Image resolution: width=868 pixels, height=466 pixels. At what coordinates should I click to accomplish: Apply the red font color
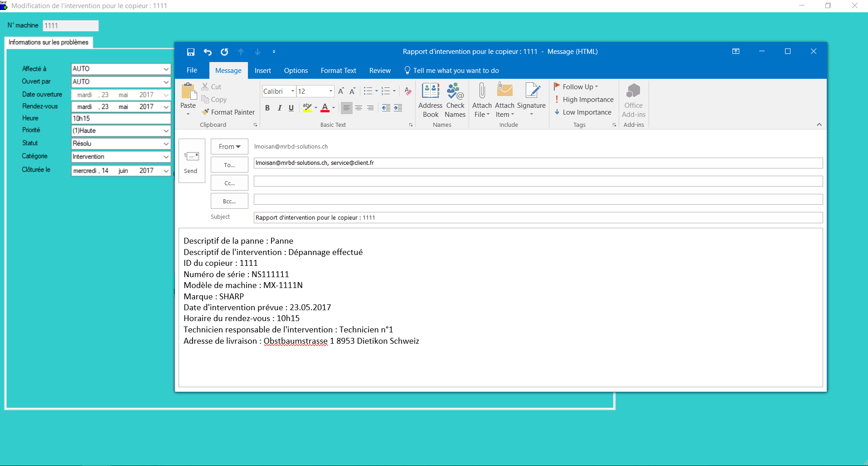[x=325, y=108]
